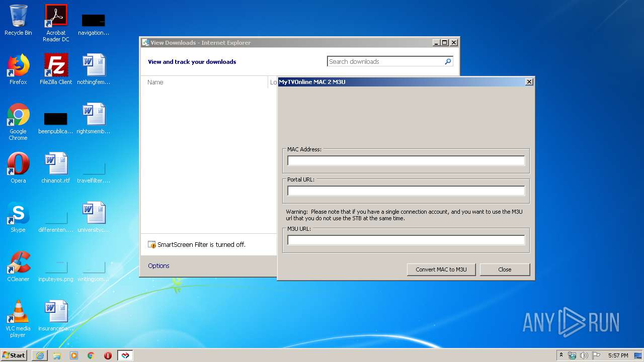Select inputeyes.png file icon
Image resolution: width=644 pixels, height=362 pixels.
pyautogui.click(x=56, y=270)
